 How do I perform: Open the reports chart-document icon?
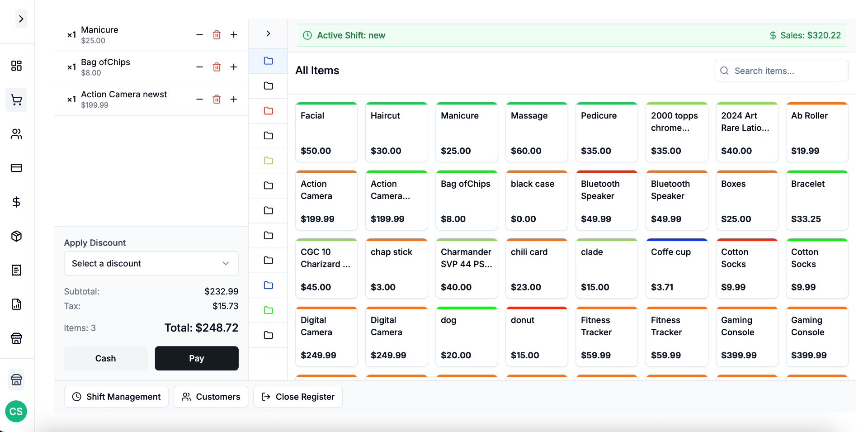pos(17,304)
